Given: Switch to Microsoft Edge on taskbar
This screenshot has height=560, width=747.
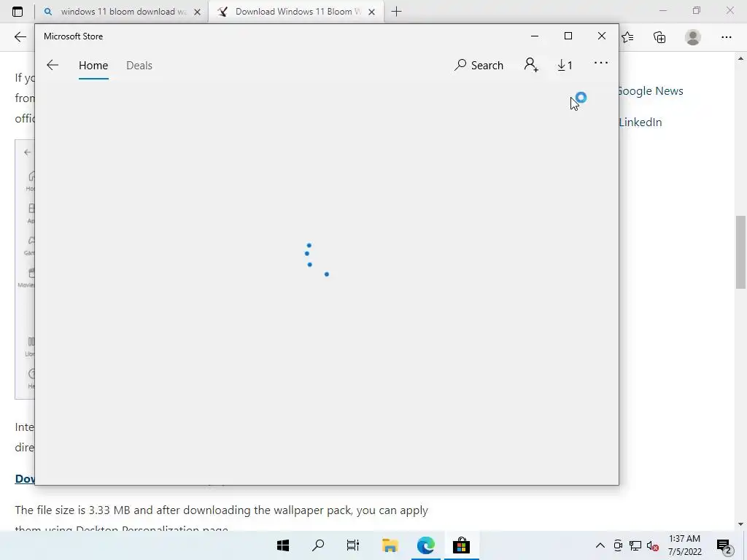Looking at the screenshot, I should pyautogui.click(x=425, y=545).
